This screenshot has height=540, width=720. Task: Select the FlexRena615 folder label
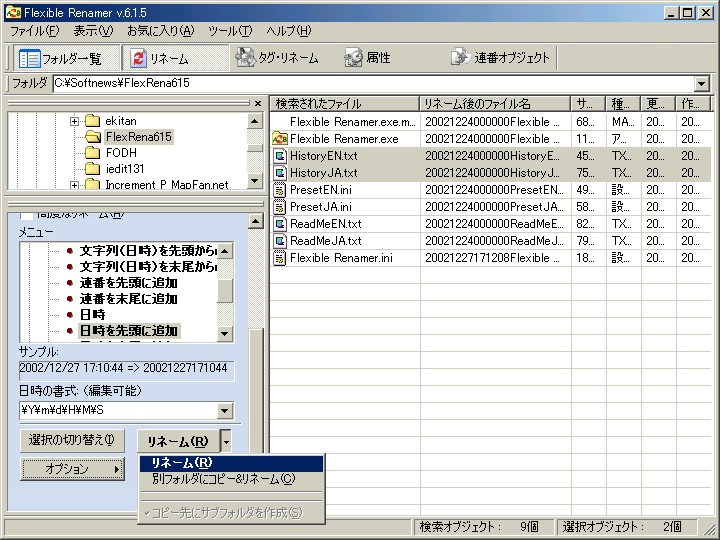coord(138,136)
